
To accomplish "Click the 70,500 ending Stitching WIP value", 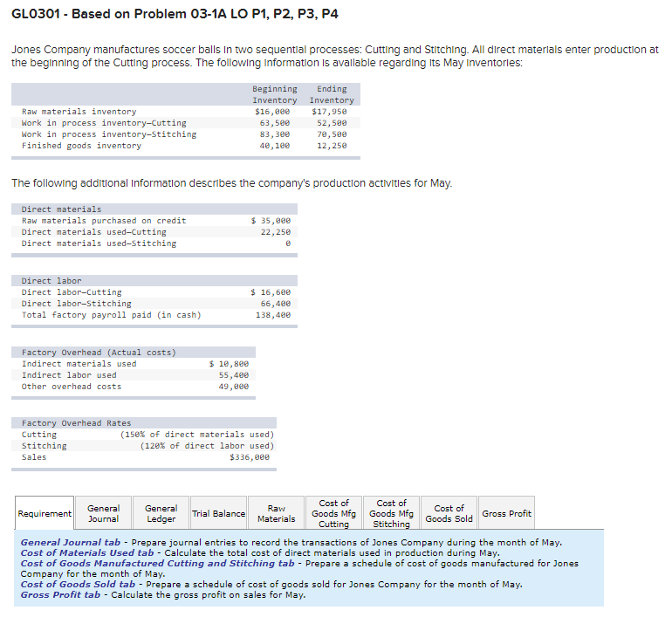I will coord(332,134).
